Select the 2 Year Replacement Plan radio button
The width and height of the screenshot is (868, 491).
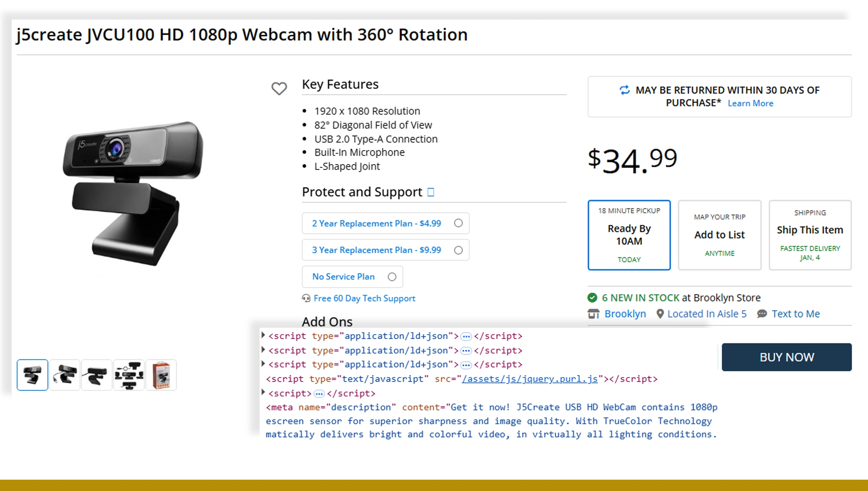tap(458, 223)
